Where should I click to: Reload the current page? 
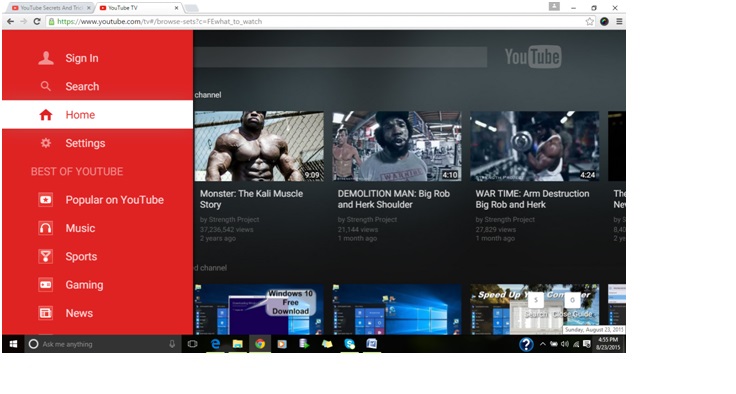pyautogui.click(x=37, y=22)
